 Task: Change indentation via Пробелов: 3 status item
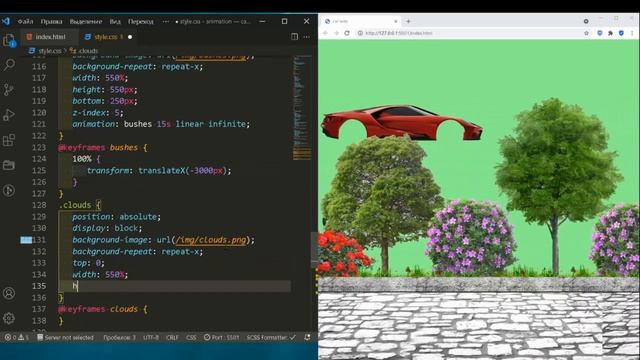[119, 338]
